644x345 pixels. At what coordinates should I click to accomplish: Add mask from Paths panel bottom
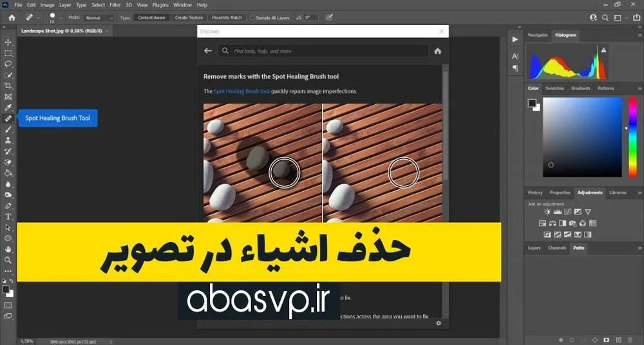607,340
